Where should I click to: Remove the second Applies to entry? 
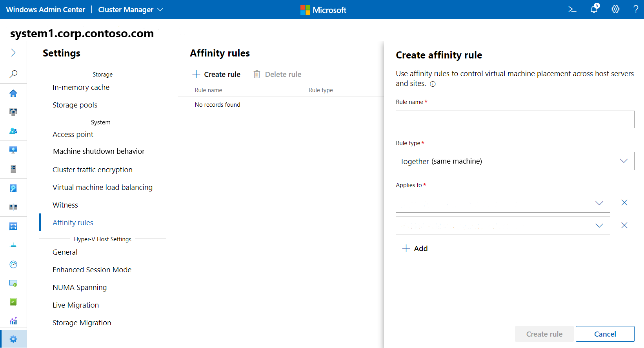(624, 226)
